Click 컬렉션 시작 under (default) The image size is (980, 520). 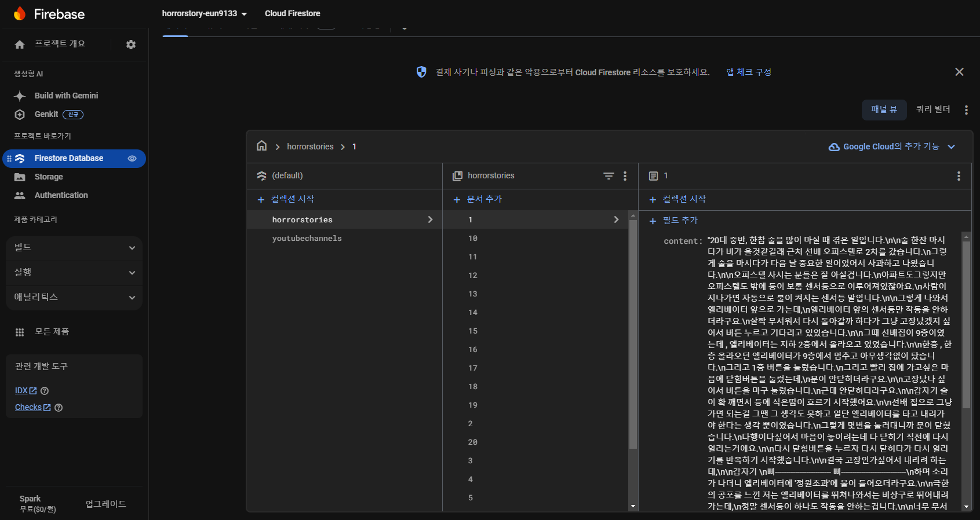coord(286,199)
